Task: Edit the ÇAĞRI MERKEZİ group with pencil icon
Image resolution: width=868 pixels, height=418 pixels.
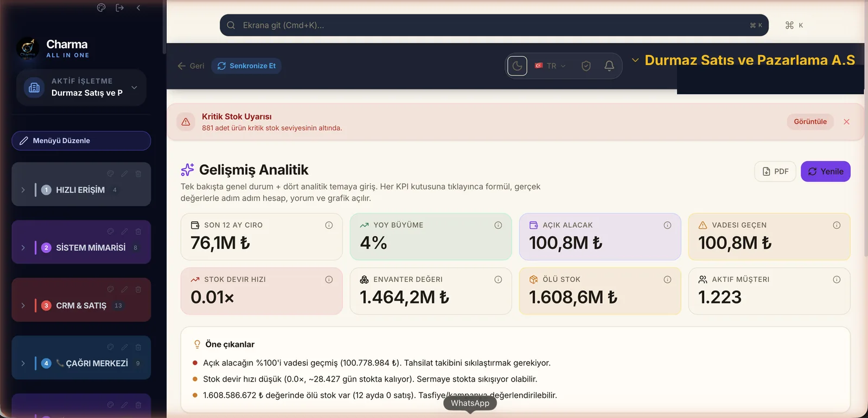Action: click(124, 347)
